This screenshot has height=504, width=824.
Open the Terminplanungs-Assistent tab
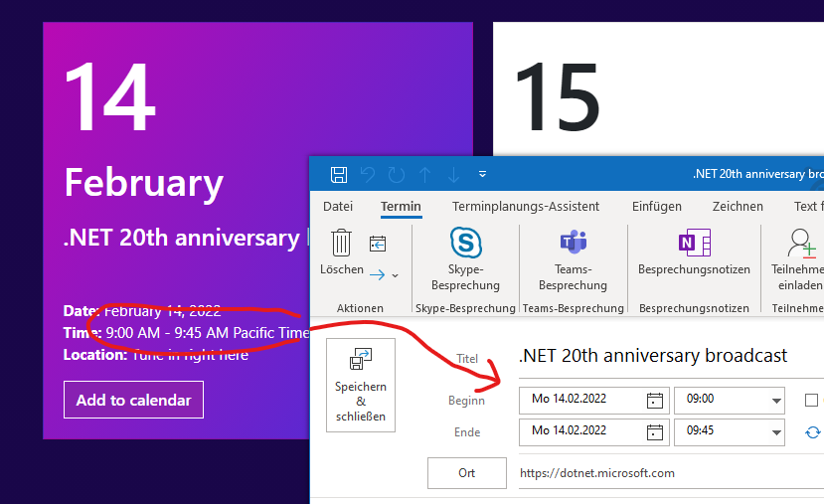click(526, 207)
